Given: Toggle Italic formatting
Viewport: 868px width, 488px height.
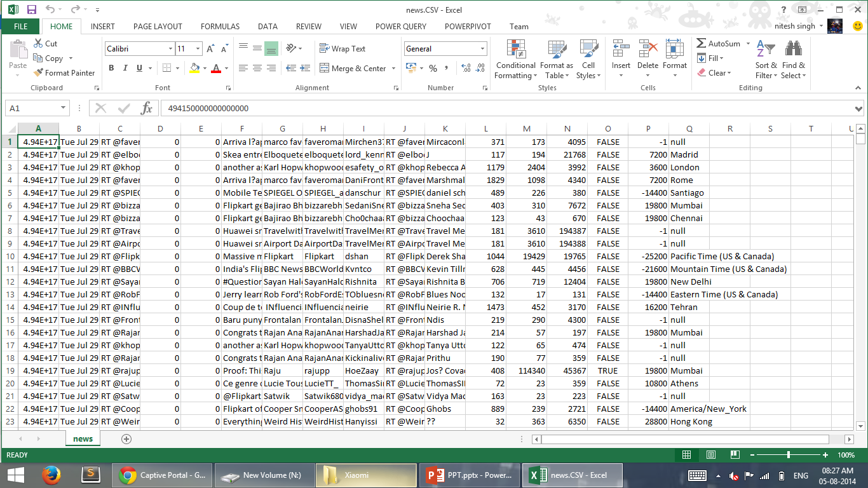Looking at the screenshot, I should (x=124, y=69).
